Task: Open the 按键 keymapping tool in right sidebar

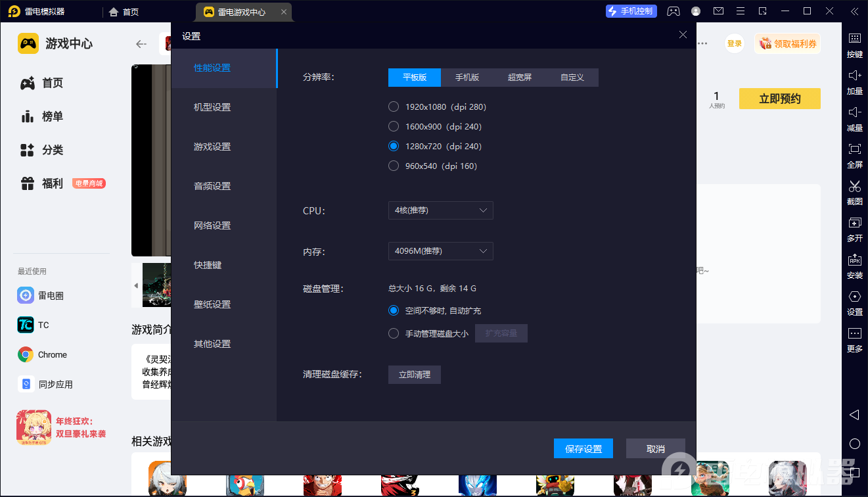Action: (854, 45)
